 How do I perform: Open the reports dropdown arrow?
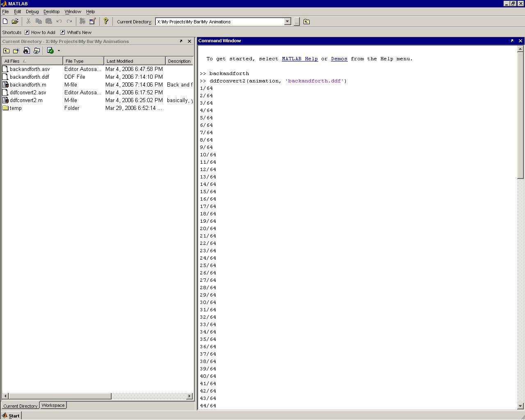59,51
